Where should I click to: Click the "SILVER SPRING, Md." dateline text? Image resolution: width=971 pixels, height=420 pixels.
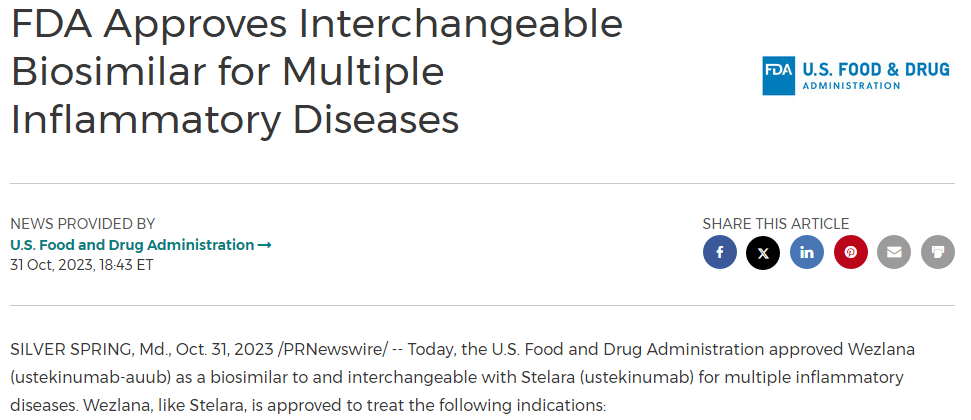90,349
